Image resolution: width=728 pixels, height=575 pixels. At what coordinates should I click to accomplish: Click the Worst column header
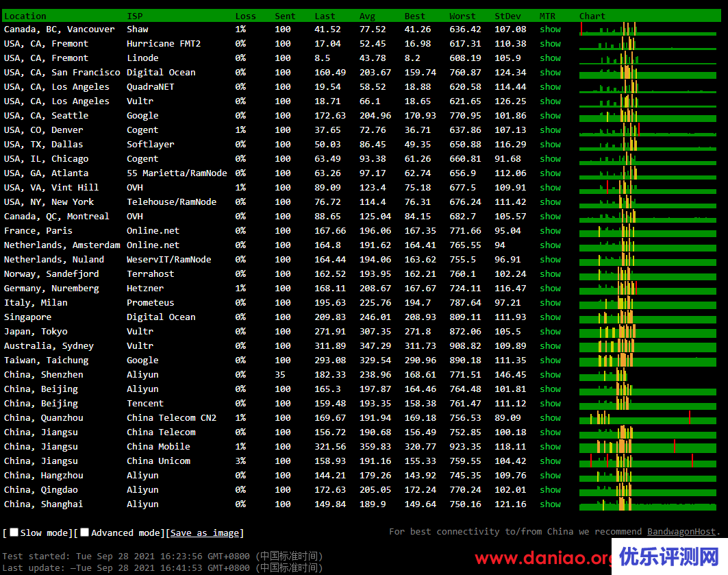click(462, 16)
